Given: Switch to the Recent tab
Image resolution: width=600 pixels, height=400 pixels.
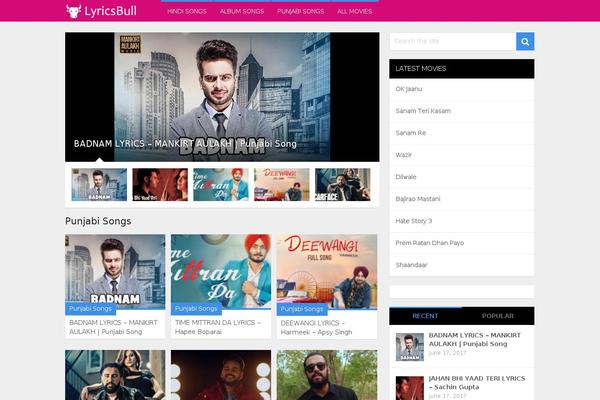Looking at the screenshot, I should [x=426, y=316].
